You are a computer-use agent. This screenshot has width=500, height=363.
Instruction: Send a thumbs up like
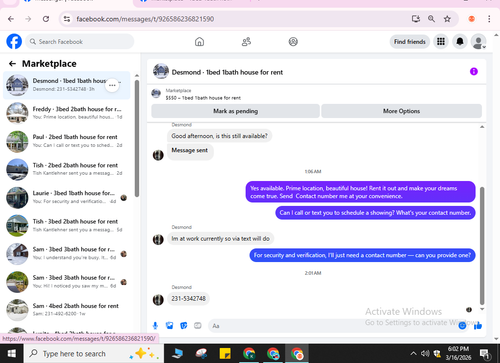[x=478, y=326]
